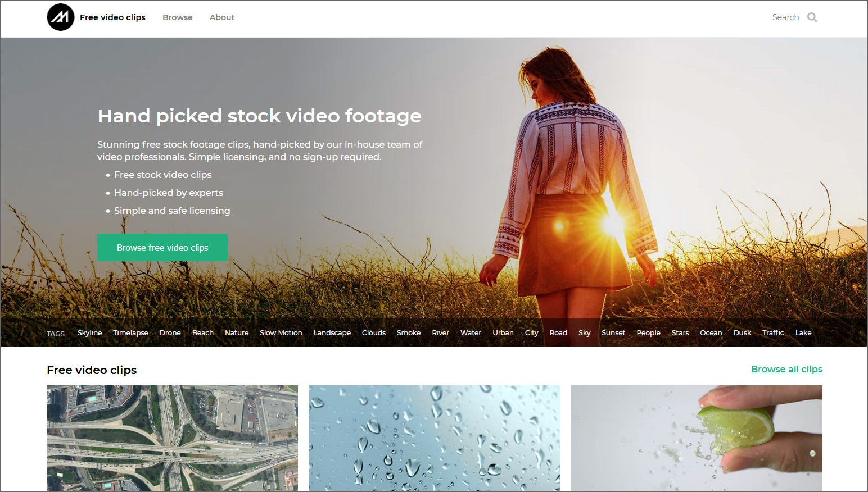Open the About page
868x492 pixels.
222,17
